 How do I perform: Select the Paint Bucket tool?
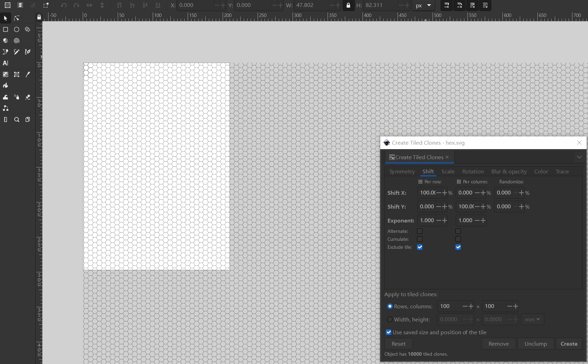point(6,85)
